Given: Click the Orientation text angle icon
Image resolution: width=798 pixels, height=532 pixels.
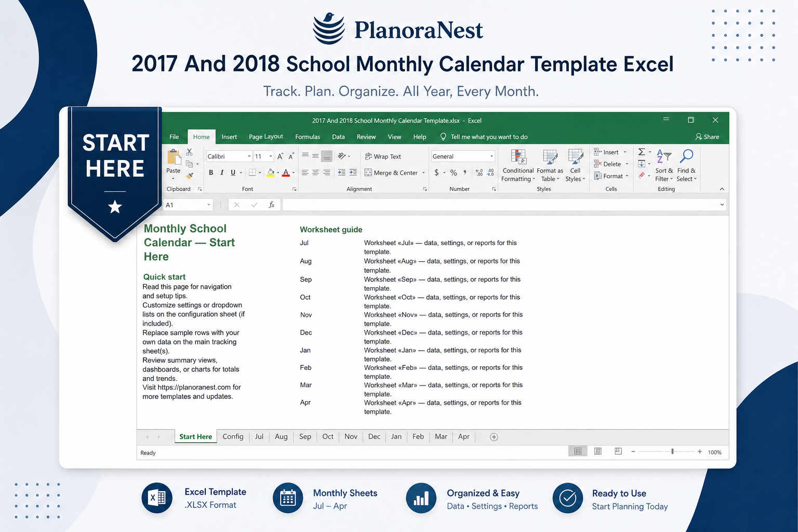Looking at the screenshot, I should (342, 156).
